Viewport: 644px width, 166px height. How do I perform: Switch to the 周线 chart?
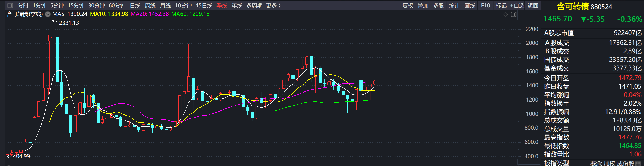[150, 6]
